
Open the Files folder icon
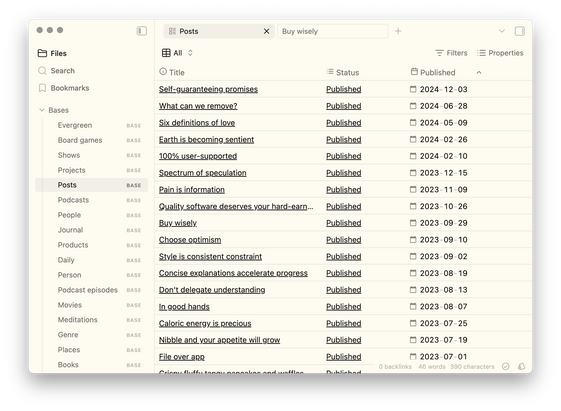tap(42, 53)
